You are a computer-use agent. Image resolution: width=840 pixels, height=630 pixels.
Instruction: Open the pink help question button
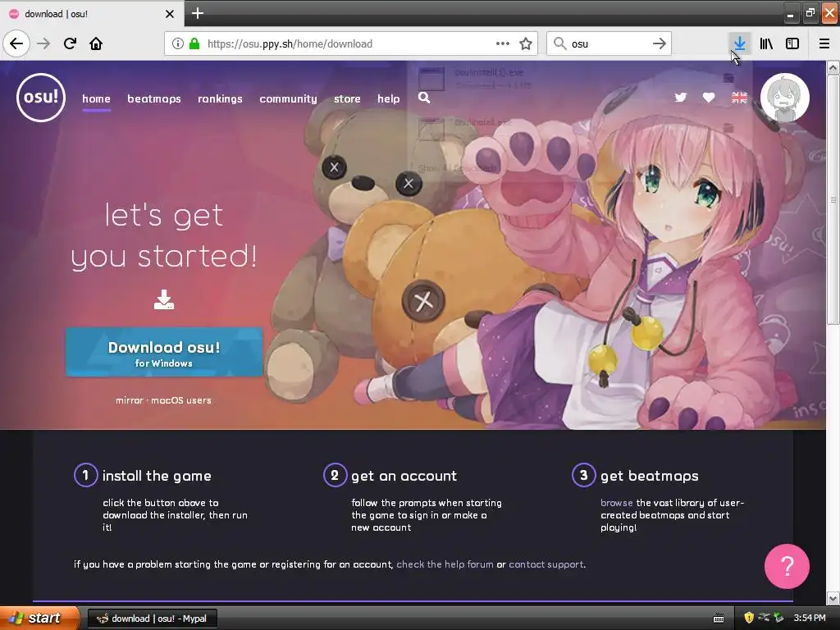point(787,566)
